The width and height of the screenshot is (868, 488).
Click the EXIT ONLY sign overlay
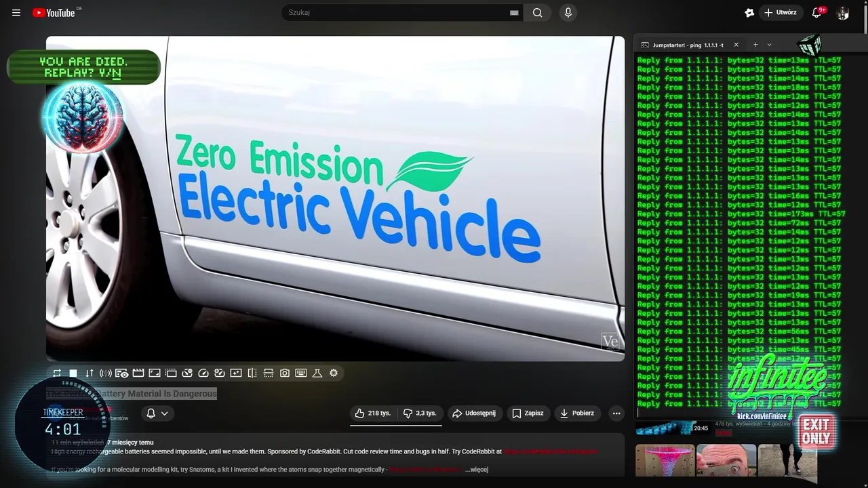[816, 431]
